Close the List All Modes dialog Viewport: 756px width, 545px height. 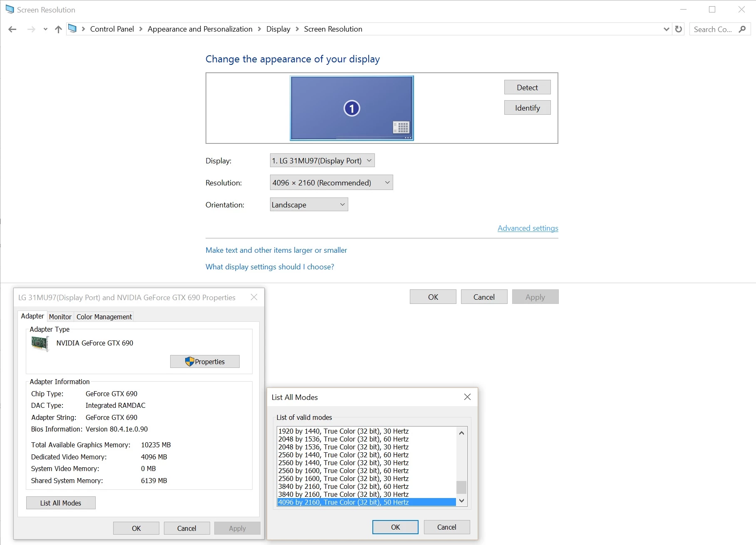tap(467, 397)
